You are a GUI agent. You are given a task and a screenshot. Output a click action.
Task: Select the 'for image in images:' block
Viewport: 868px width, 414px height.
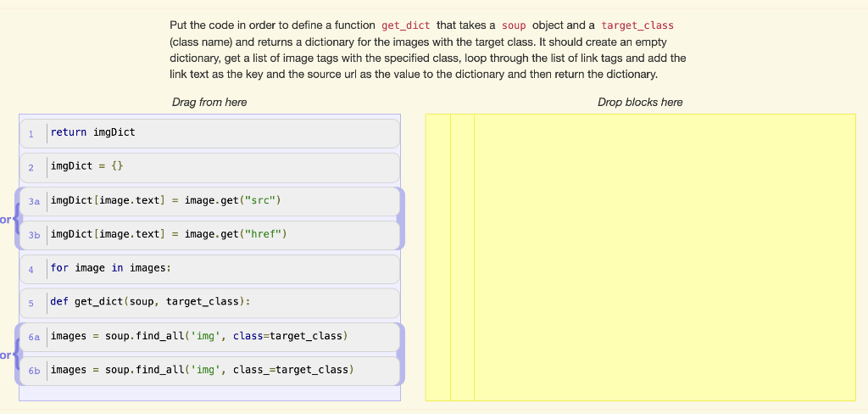(209, 269)
